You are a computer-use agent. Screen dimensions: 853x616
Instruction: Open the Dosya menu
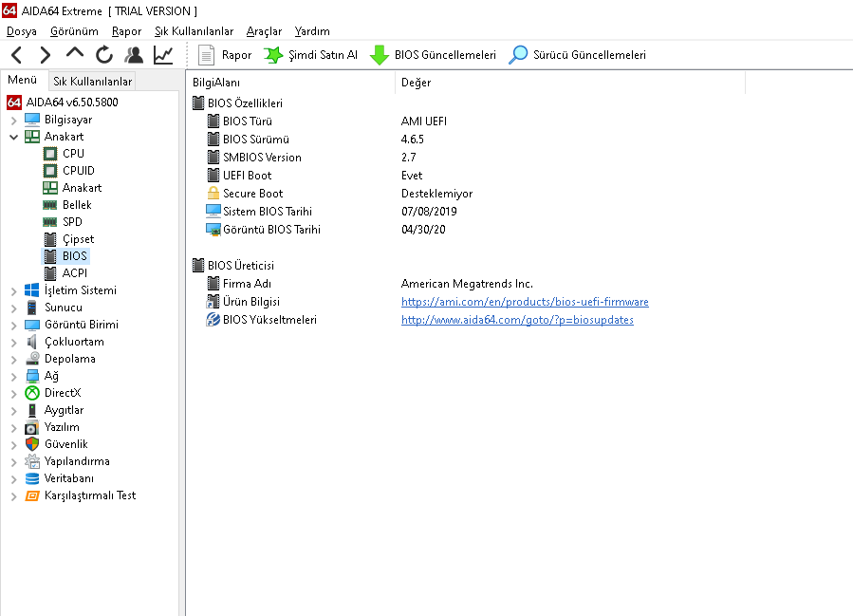point(22,31)
